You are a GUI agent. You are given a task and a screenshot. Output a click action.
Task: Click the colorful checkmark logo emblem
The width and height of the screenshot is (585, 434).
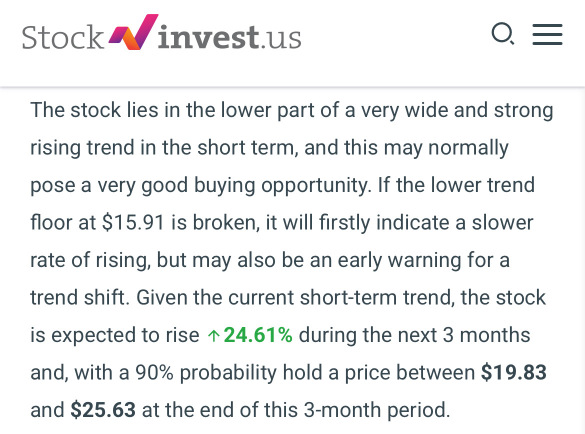(134, 32)
